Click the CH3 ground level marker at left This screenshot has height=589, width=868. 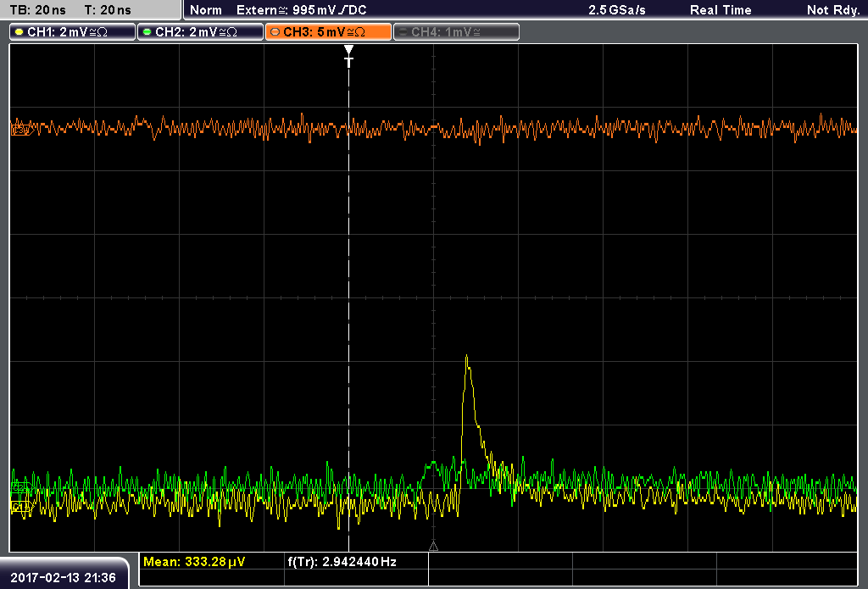pos(22,131)
